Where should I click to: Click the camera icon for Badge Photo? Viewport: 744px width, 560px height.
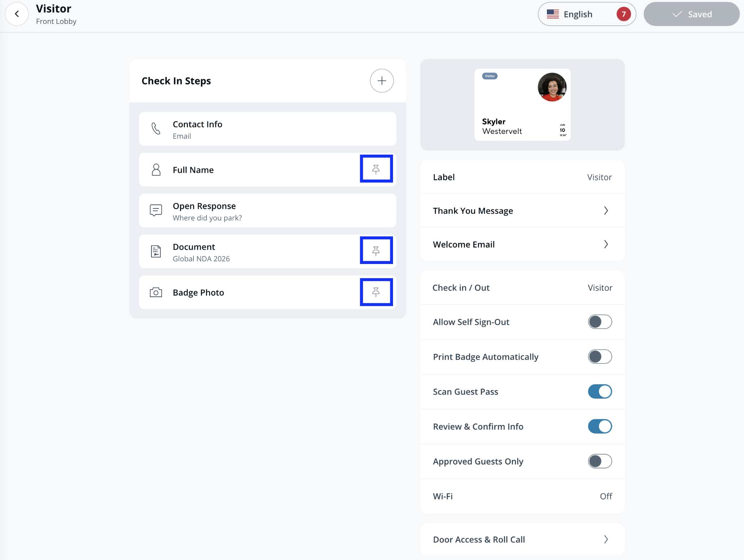tap(156, 292)
